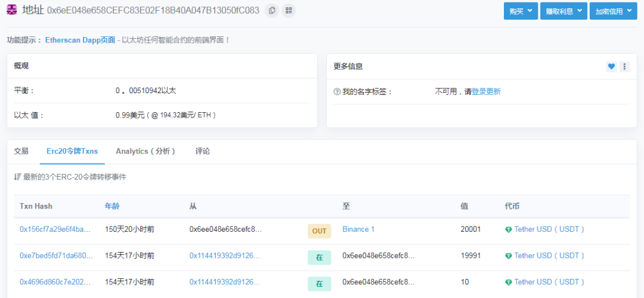Click from address 0x6ee048e658cefc8... in OUT row

click(225, 229)
